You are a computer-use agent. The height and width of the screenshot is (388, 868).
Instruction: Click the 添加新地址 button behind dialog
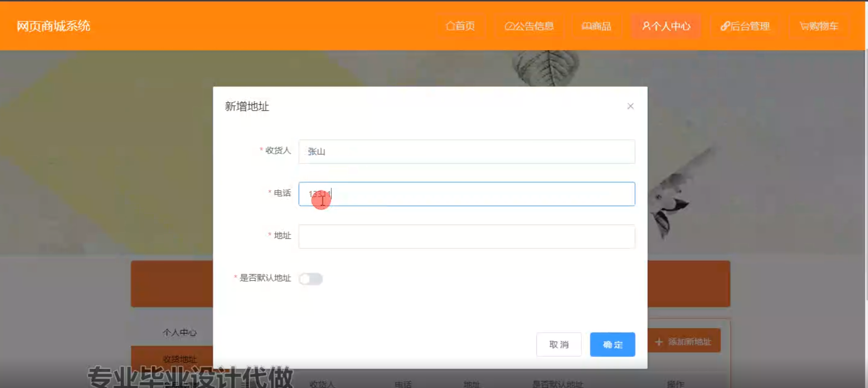684,342
